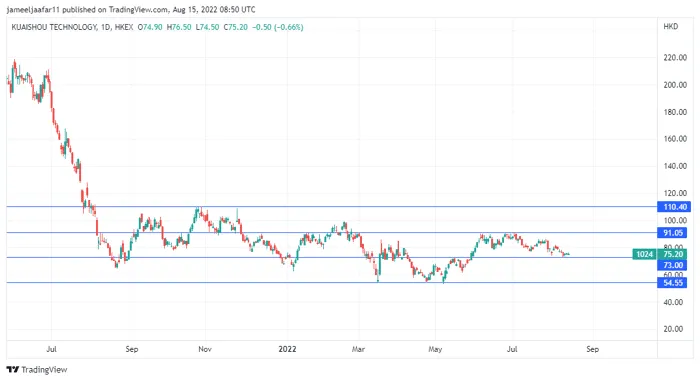Click the 2022 marker on time axis

point(287,349)
